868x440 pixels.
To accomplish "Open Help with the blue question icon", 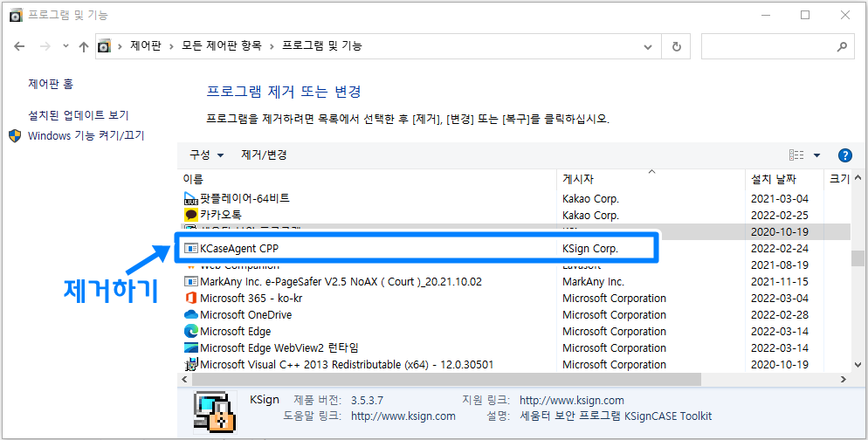I will [x=844, y=155].
